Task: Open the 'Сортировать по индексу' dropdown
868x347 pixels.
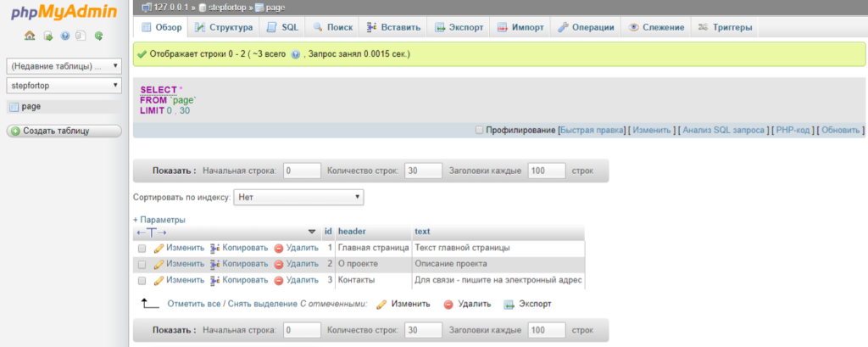Action: [299, 197]
